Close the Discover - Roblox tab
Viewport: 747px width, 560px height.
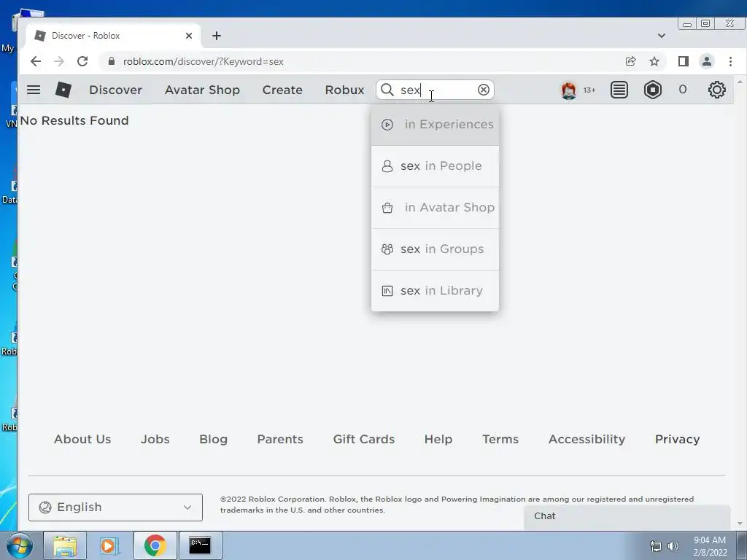[x=189, y=36]
